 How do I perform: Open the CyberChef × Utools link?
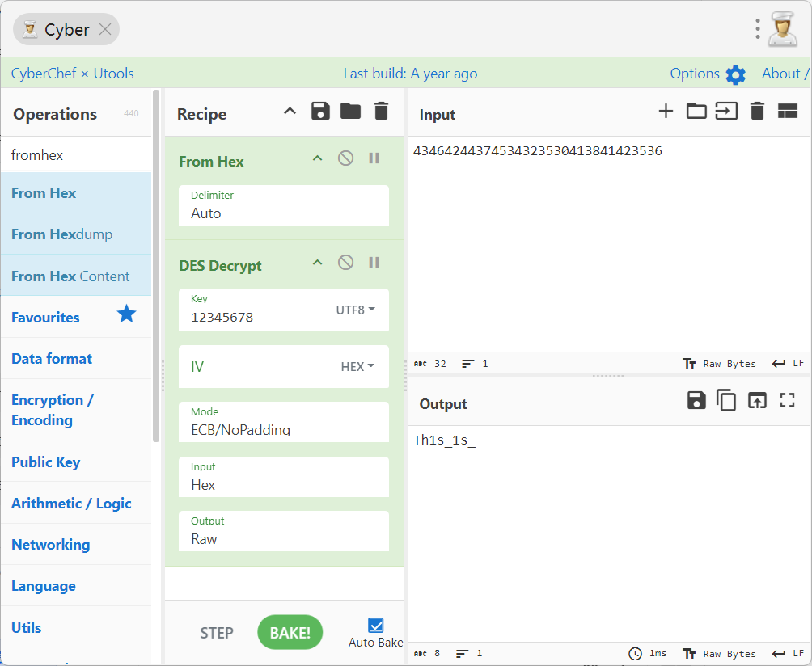point(73,74)
